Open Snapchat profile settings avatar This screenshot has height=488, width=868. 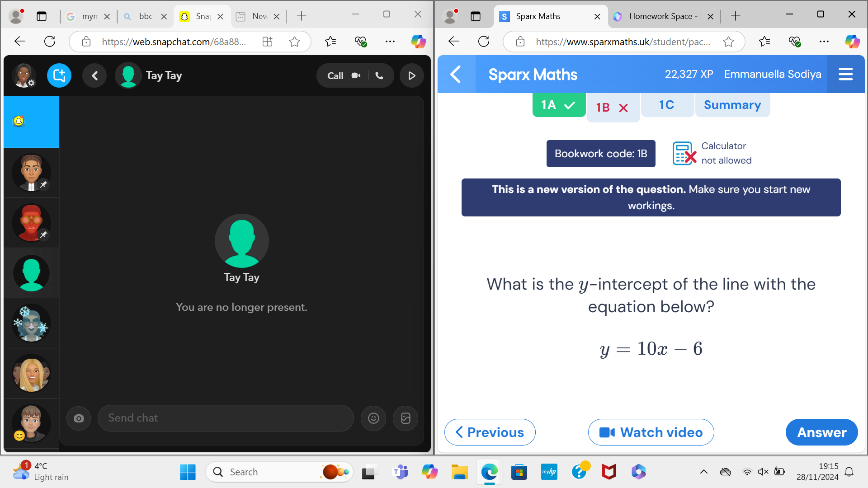(x=24, y=75)
